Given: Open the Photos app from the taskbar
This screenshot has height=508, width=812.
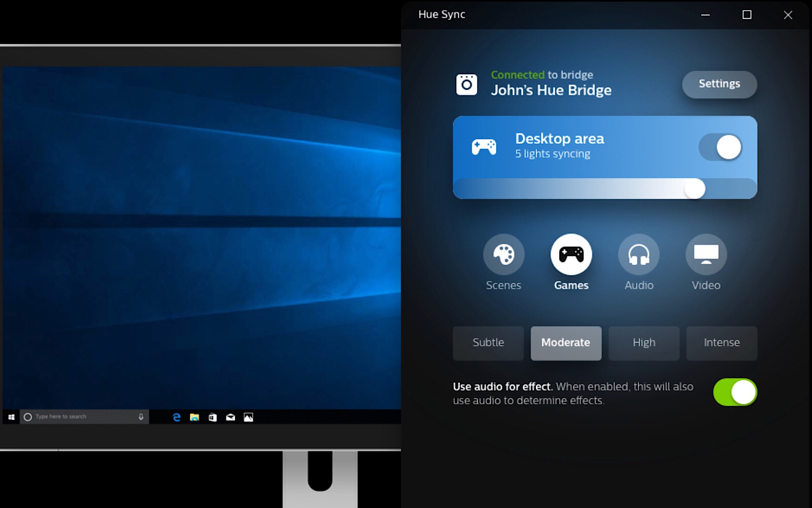Looking at the screenshot, I should point(248,417).
